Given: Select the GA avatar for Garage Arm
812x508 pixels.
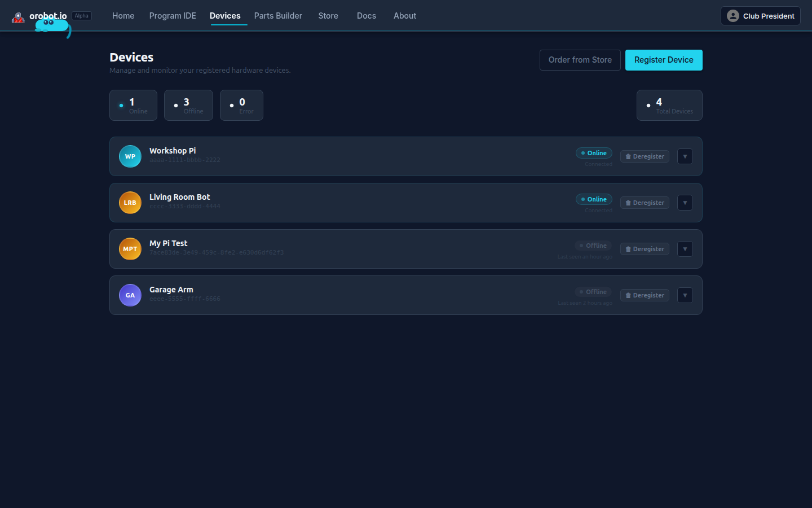Looking at the screenshot, I should [130, 295].
